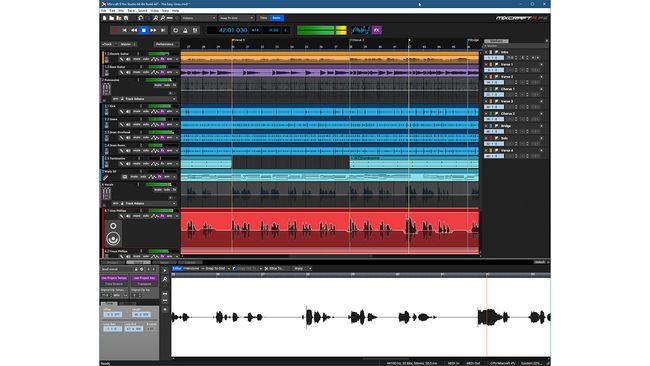Open the purple FX button beside tuner
The image size is (650, 366).
click(376, 30)
